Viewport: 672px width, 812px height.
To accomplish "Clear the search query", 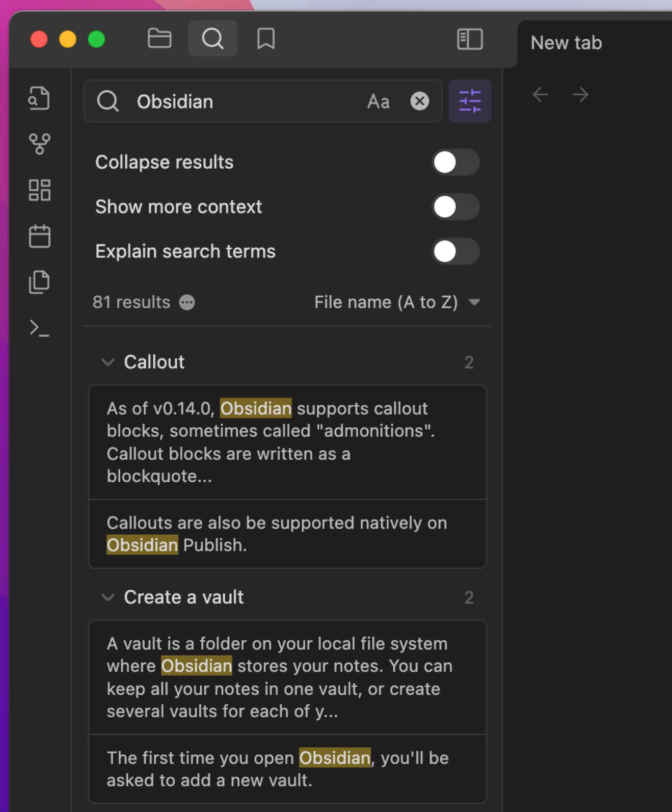I will [420, 101].
